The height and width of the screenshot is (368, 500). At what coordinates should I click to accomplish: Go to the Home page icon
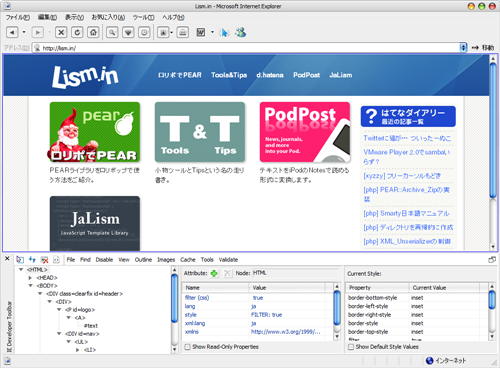[93, 32]
